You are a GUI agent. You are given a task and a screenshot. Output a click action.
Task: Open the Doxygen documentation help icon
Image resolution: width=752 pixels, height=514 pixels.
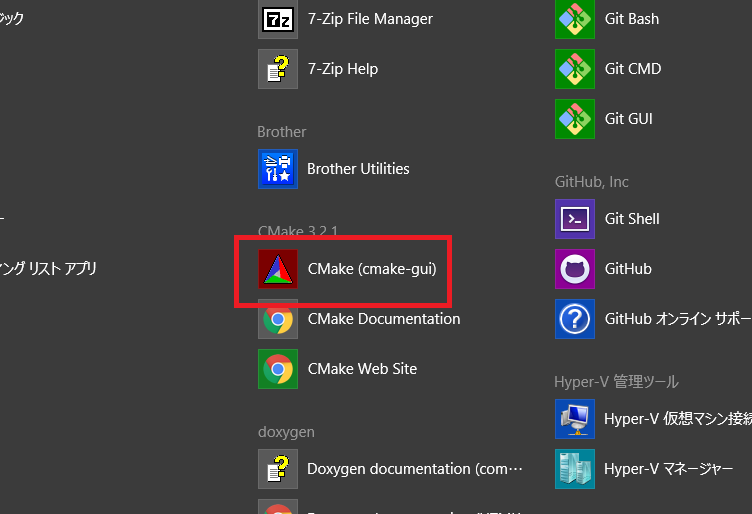coord(278,469)
